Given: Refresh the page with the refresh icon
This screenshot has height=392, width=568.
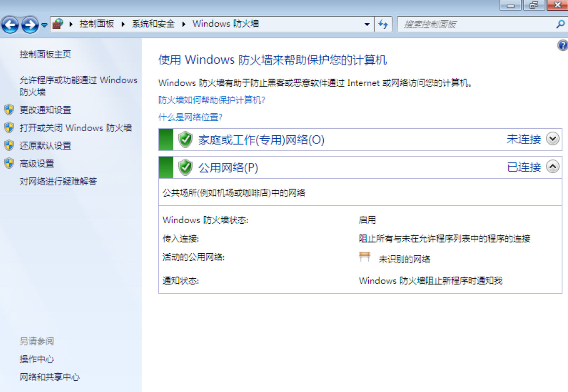Looking at the screenshot, I should pyautogui.click(x=383, y=24).
